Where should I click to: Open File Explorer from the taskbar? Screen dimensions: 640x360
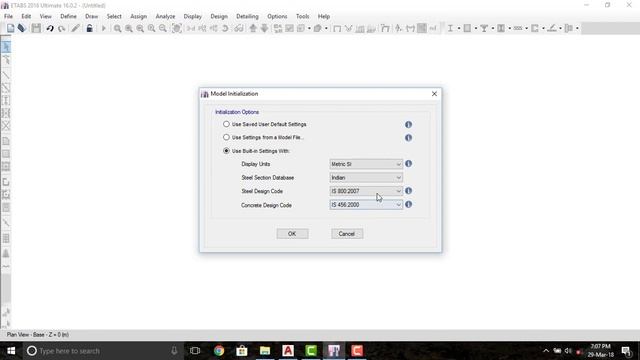coord(265,351)
